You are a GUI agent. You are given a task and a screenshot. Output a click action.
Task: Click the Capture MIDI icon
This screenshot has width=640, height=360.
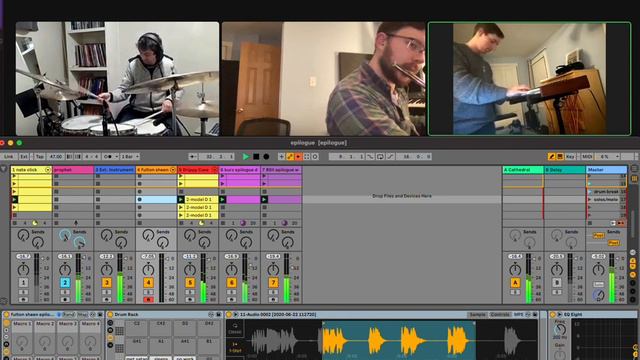307,156
